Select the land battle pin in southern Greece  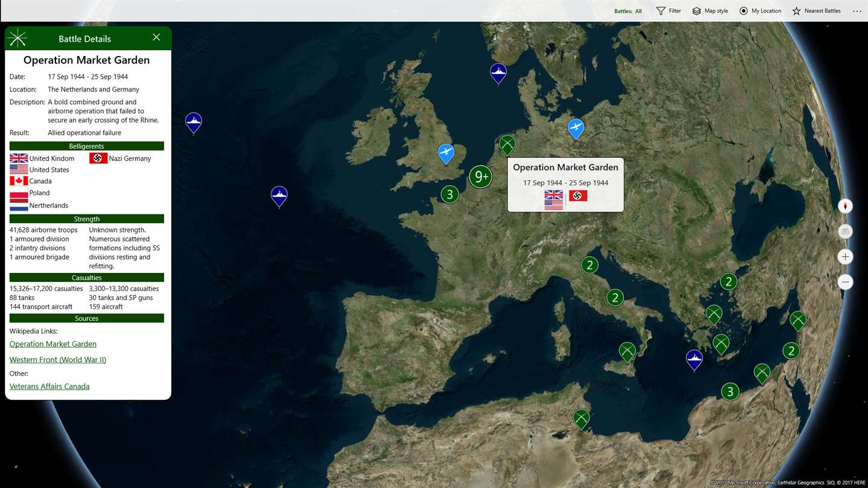[x=721, y=343]
